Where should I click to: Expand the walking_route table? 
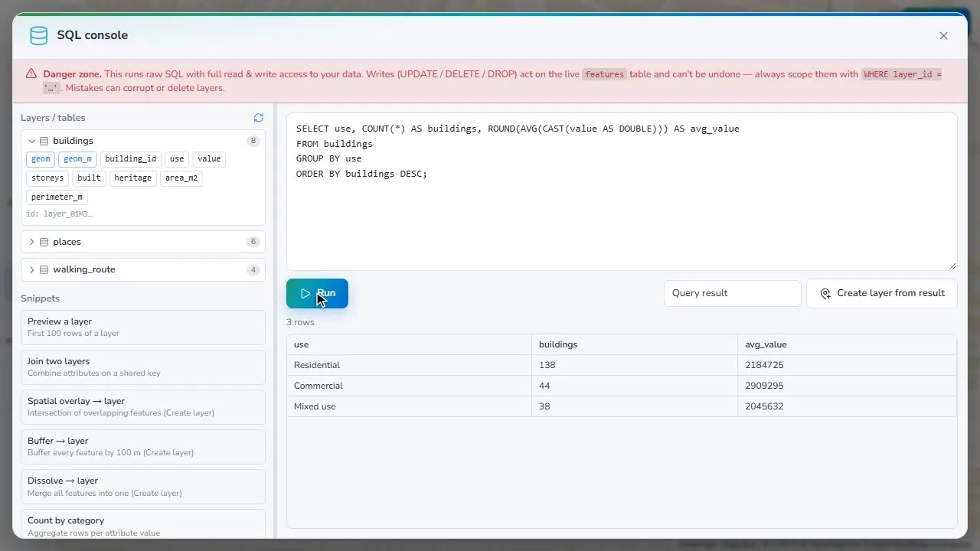[32, 269]
